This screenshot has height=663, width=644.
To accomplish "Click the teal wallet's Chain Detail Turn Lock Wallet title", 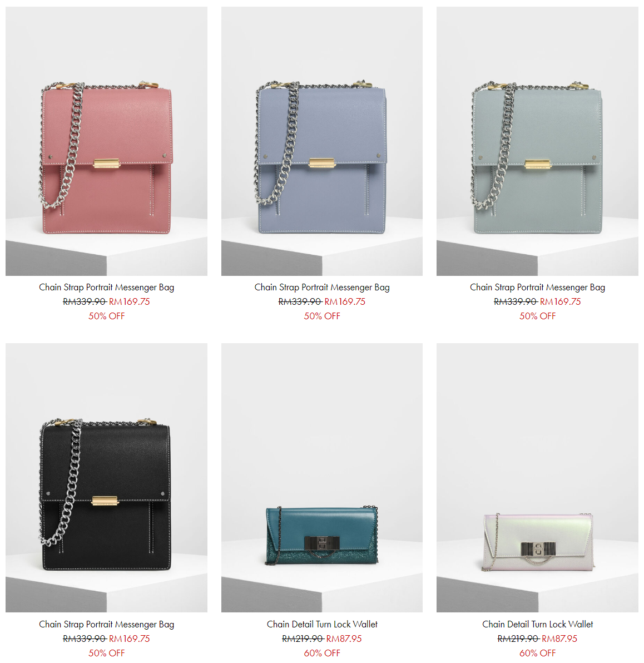I will click(x=322, y=624).
